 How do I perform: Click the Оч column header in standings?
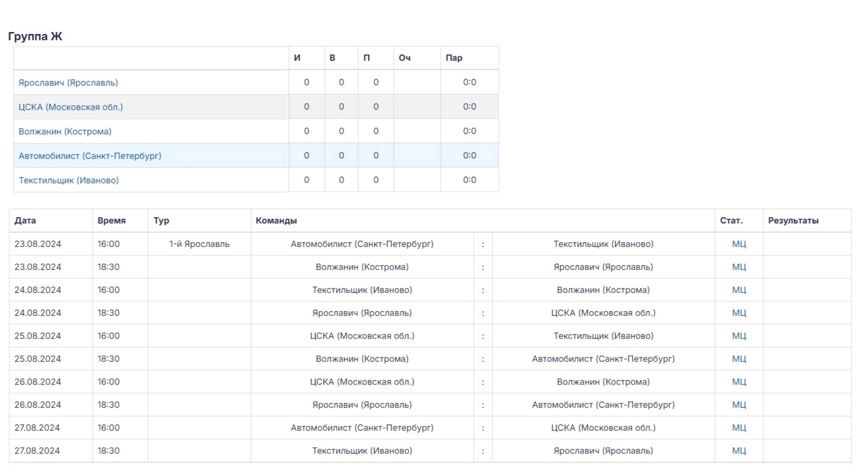(x=405, y=58)
